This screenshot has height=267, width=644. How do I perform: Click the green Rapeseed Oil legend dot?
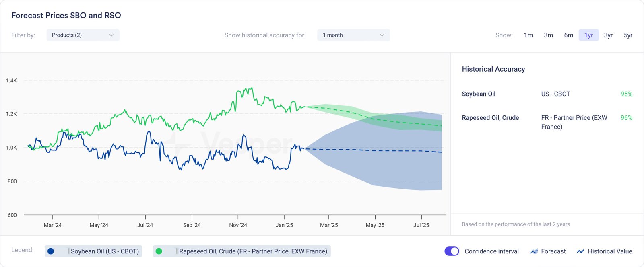(x=159, y=251)
